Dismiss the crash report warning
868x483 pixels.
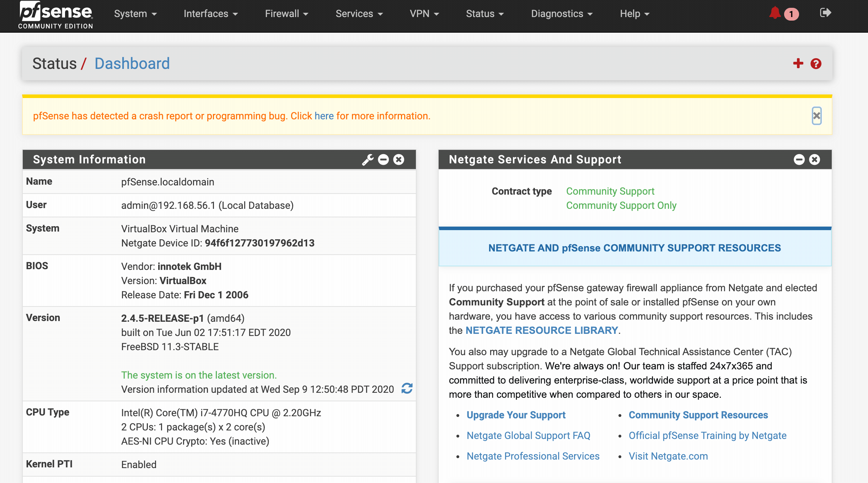click(817, 116)
